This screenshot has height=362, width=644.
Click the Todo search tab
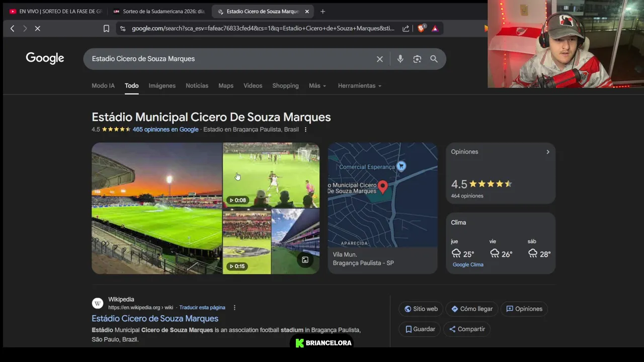coord(132,85)
